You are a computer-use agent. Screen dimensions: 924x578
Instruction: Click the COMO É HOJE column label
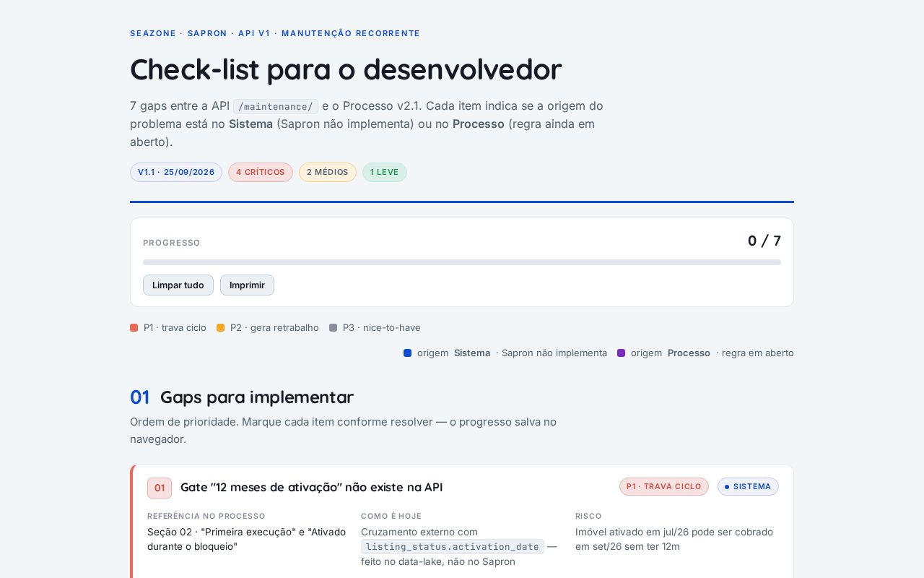[x=391, y=516]
